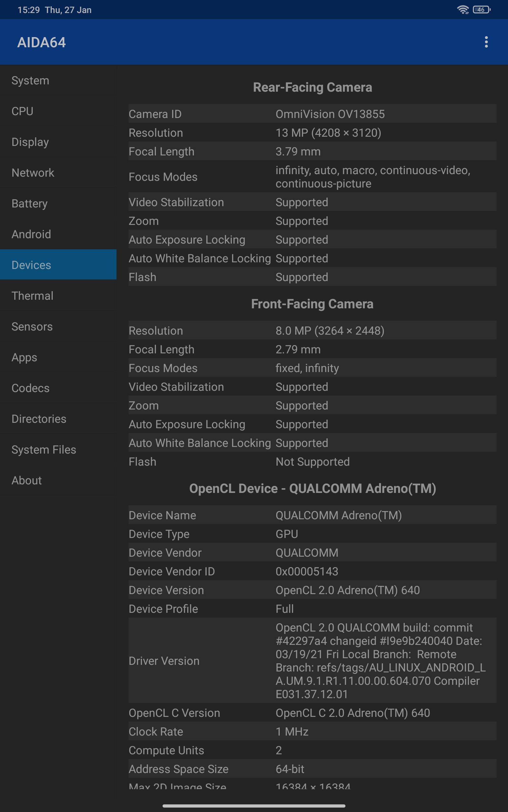Tap the 13 MP (4208 × 3120) resolution
Viewport: 508px width, 812px height.
[x=329, y=133]
